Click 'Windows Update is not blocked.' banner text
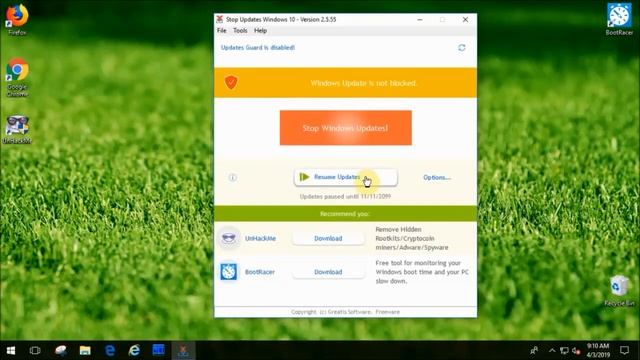This screenshot has height=360, width=640. click(x=363, y=83)
